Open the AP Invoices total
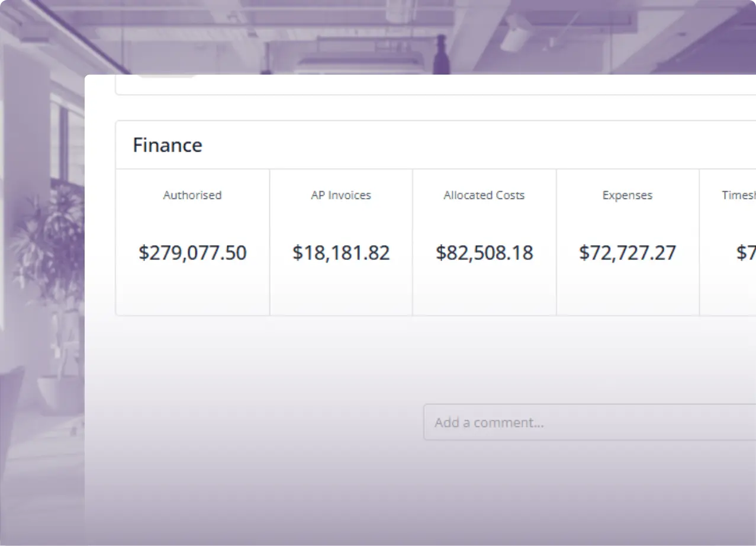Image resolution: width=756 pixels, height=546 pixels. point(341,242)
